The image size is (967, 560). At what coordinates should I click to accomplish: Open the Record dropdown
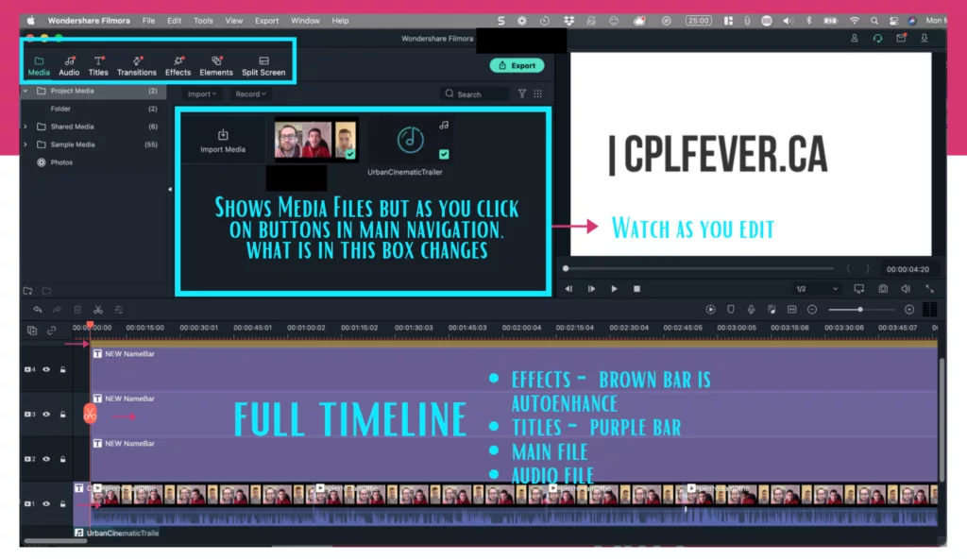[x=250, y=93]
